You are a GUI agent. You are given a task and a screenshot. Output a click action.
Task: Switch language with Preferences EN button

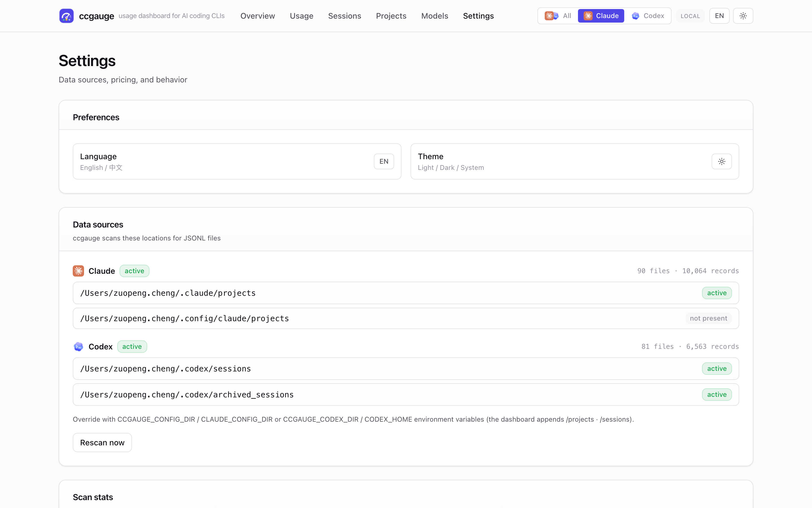tap(384, 161)
